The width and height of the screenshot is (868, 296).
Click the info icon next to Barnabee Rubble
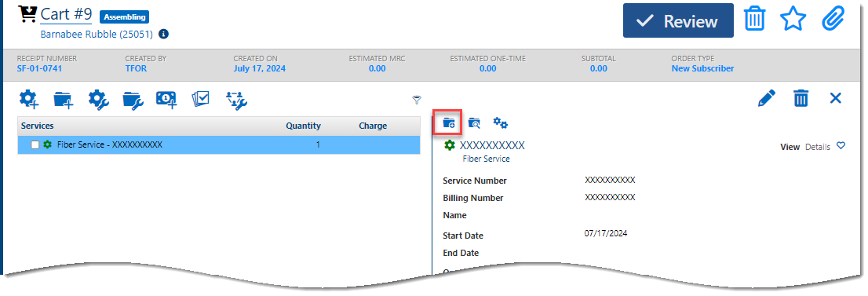163,34
